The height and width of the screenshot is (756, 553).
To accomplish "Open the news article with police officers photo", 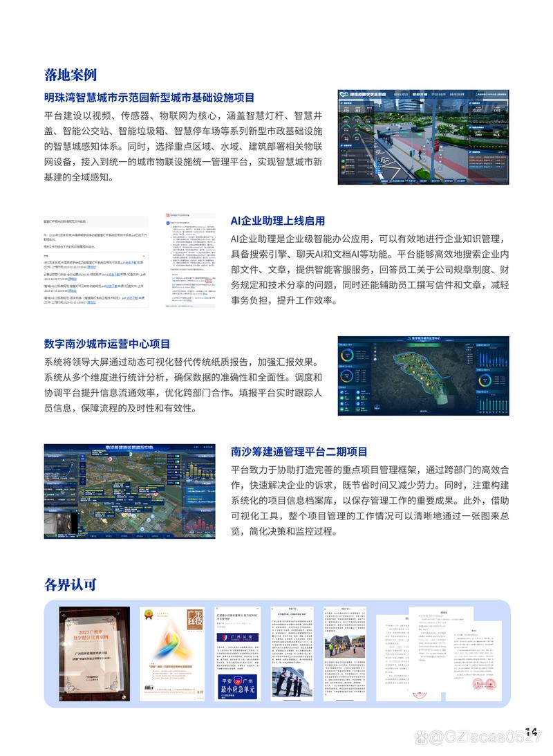I will point(292,654).
